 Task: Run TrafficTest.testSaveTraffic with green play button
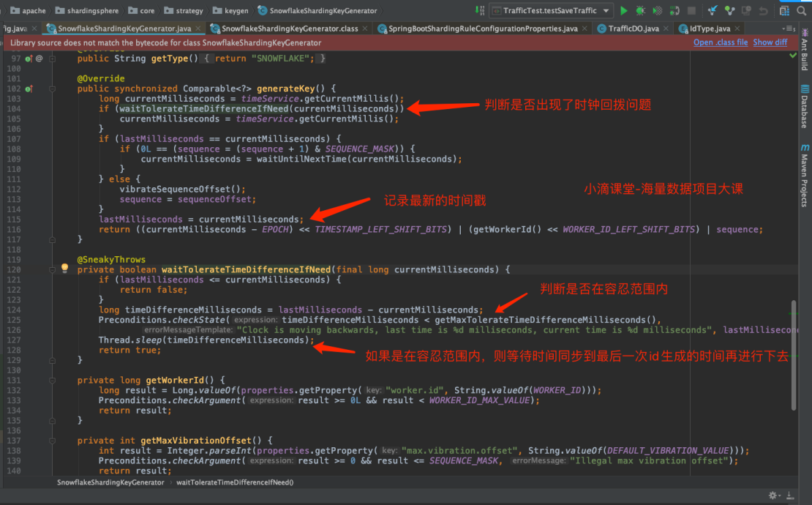(x=623, y=10)
